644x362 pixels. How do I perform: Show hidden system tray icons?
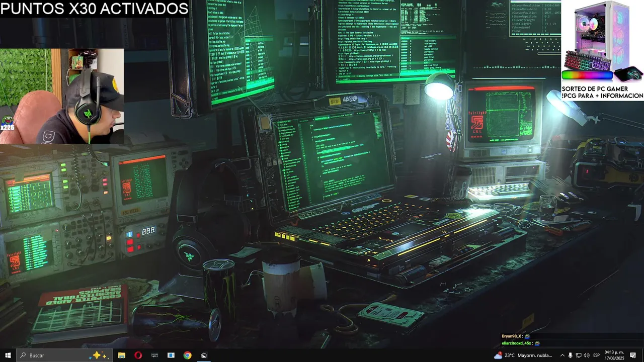coord(562,355)
